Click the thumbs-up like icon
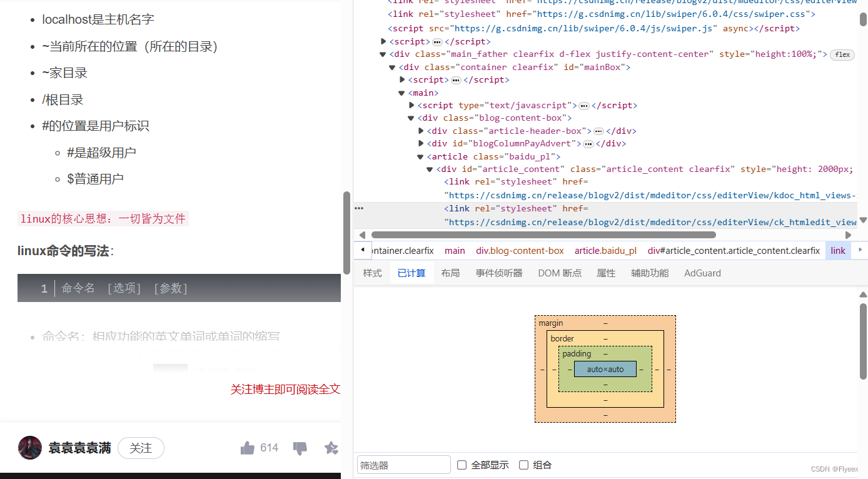Screen dimensions: 868x479 coord(248,448)
